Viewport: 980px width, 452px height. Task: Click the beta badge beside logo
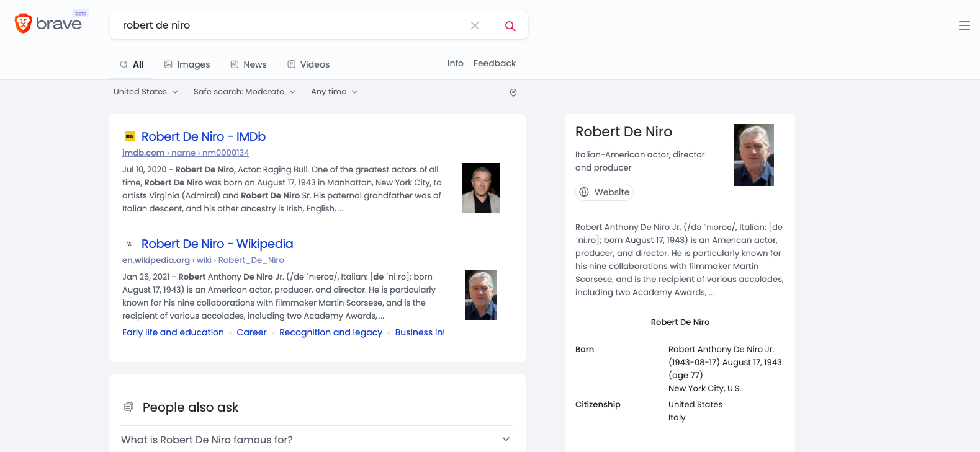coord(81,13)
